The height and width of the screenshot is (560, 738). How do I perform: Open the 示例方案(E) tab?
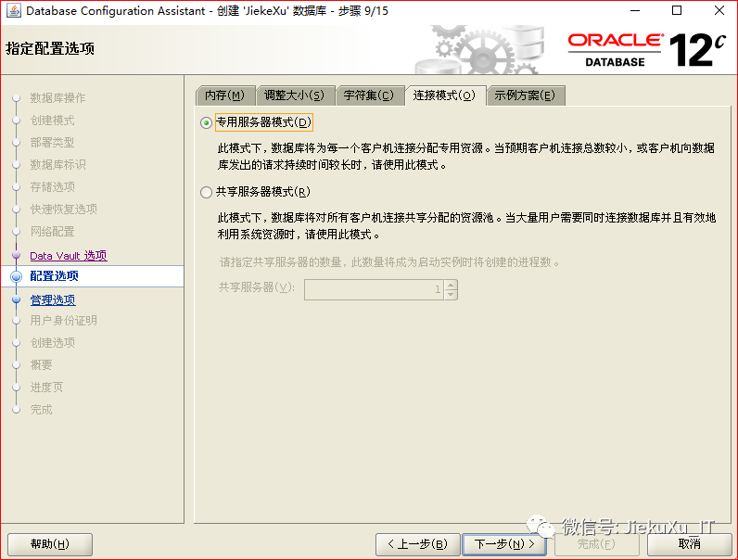[526, 95]
